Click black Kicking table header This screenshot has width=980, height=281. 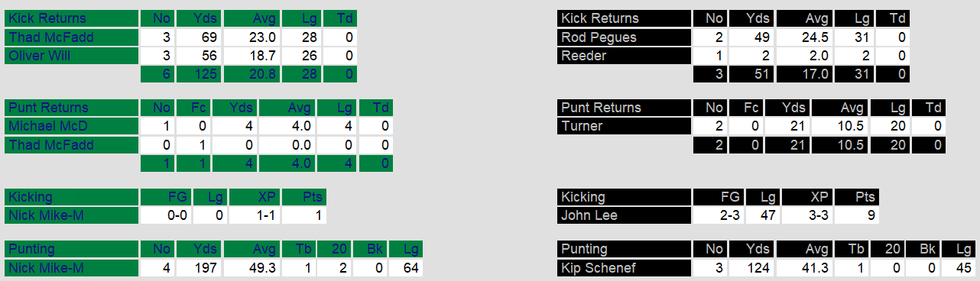[x=624, y=197]
